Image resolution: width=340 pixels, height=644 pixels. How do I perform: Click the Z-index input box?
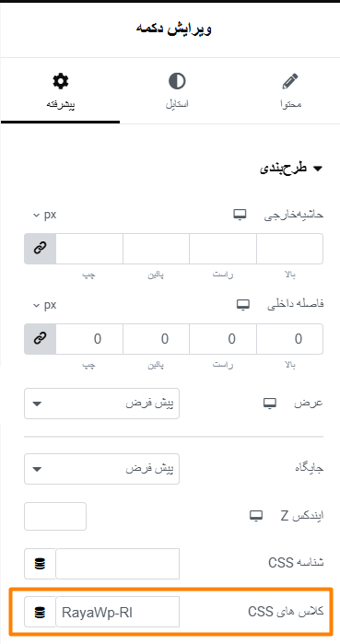point(55,516)
